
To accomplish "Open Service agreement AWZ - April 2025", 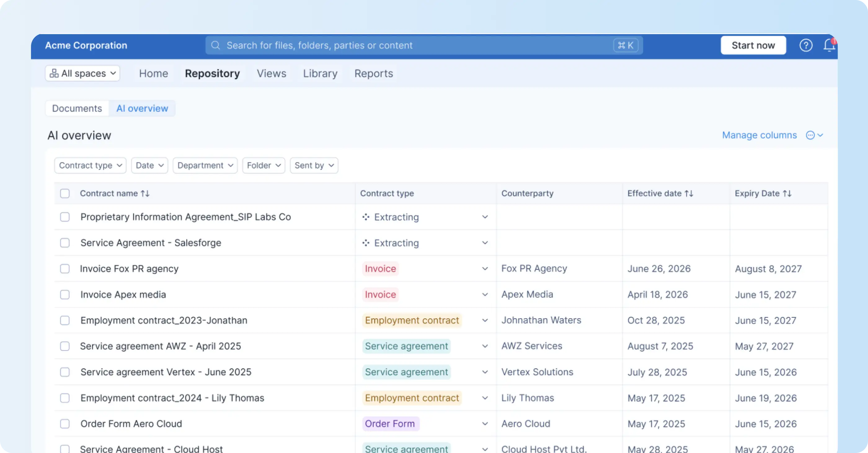I will (x=160, y=346).
